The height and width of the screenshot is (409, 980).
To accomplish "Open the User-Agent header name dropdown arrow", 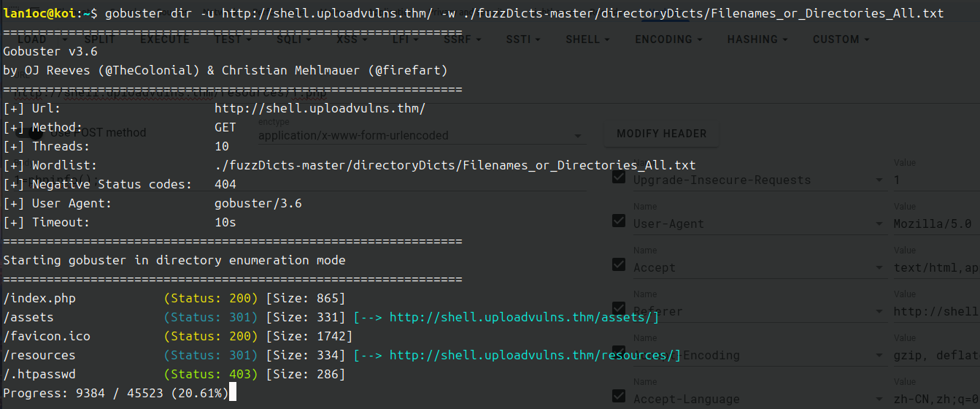I will [879, 224].
